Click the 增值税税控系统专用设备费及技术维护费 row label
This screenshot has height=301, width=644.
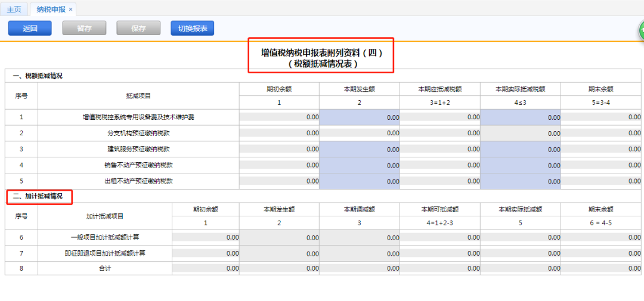click(138, 117)
